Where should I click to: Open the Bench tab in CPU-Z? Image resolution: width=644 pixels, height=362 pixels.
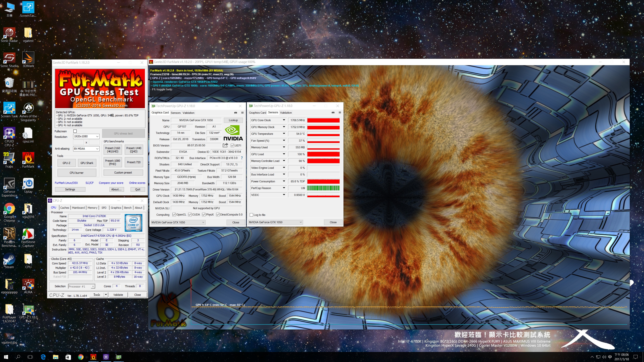(x=128, y=208)
